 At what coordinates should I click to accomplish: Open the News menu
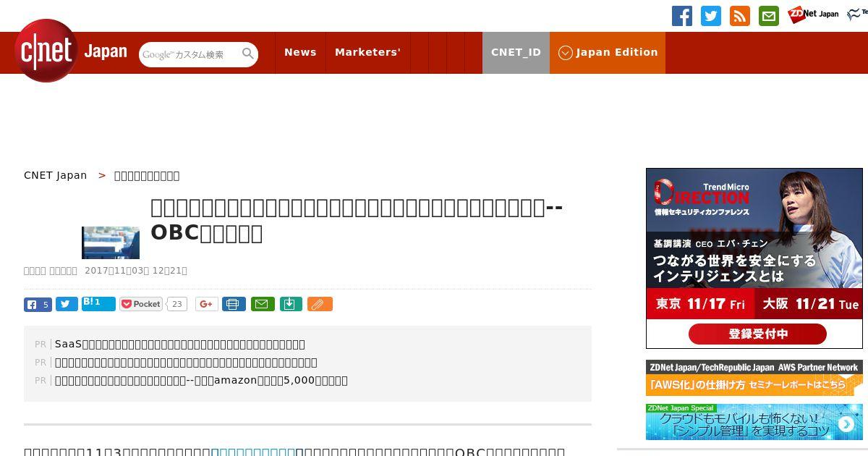coord(300,52)
